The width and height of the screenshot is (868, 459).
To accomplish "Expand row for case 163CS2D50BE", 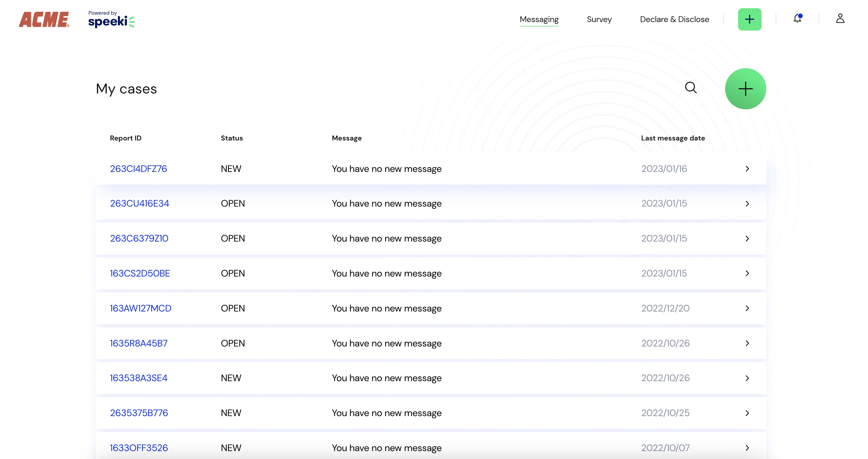I will click(746, 273).
